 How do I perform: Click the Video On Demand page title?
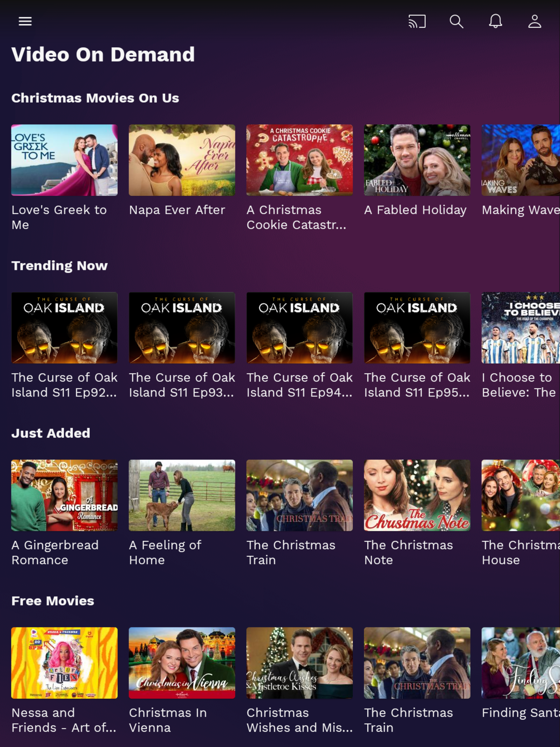(x=103, y=54)
